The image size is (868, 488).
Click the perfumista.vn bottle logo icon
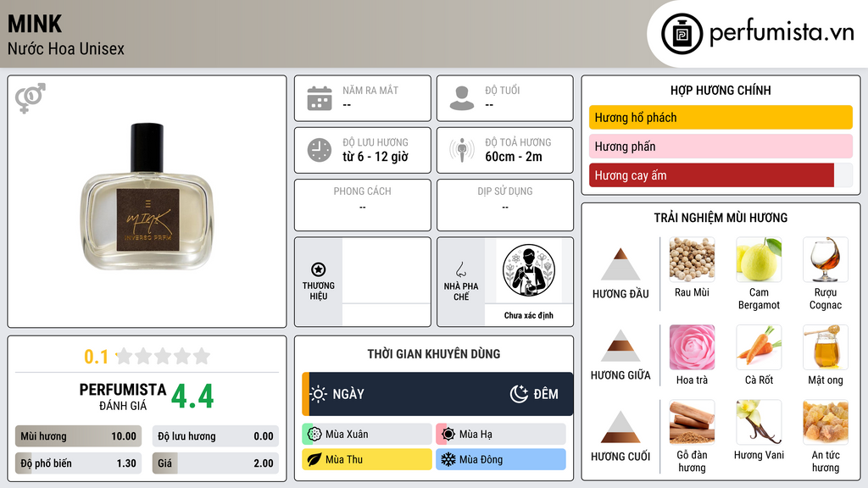click(x=682, y=34)
